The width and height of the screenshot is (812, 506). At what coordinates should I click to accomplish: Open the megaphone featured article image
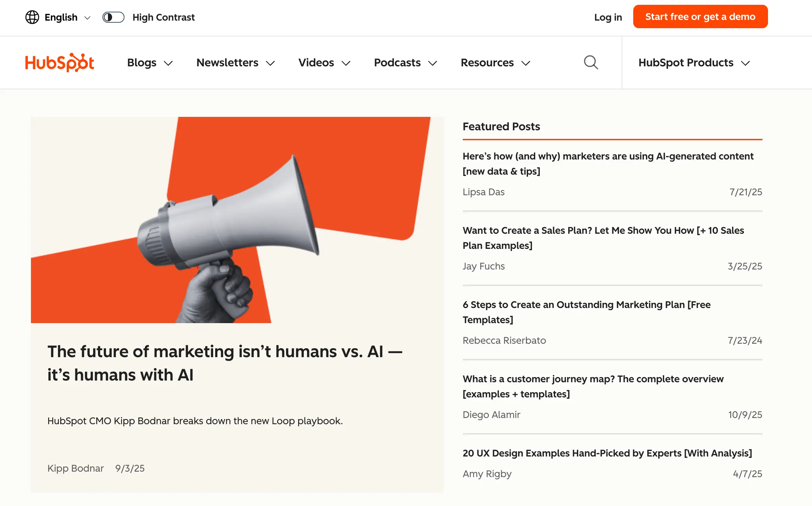click(237, 220)
